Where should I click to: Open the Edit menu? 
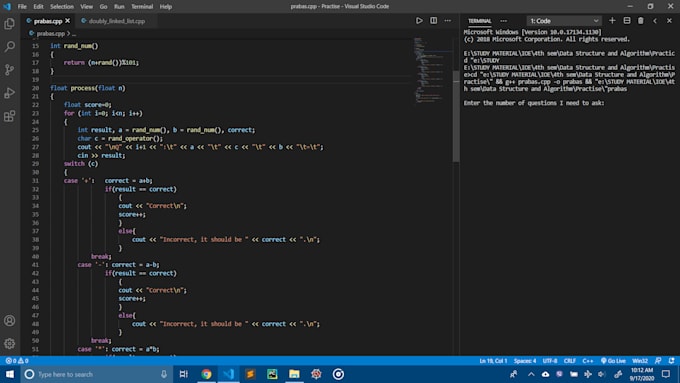click(39, 7)
